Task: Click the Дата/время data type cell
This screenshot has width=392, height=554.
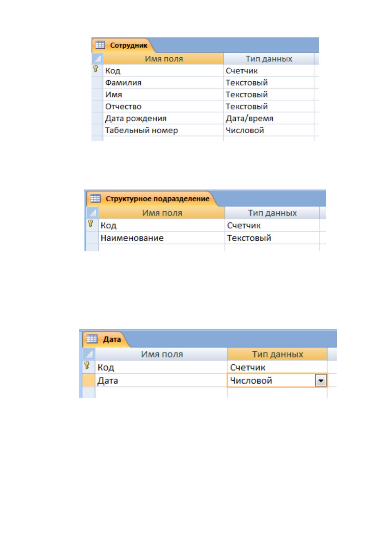Action: coord(269,118)
